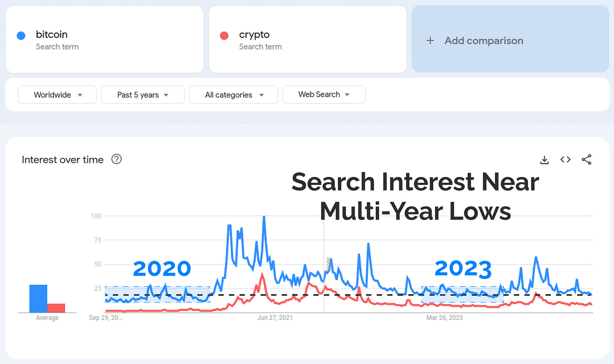
Task: Click the share icon for the chart
Action: 587,160
